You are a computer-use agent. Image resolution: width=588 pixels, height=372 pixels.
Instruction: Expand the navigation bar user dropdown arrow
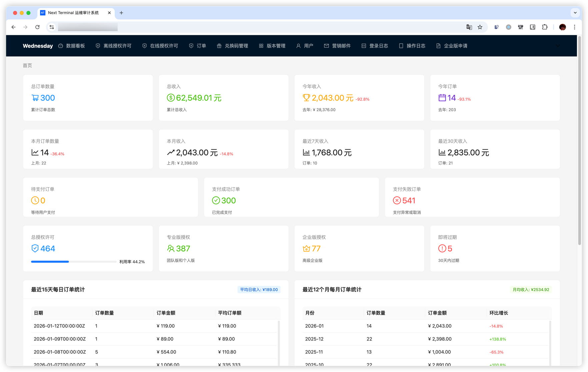(x=558, y=46)
